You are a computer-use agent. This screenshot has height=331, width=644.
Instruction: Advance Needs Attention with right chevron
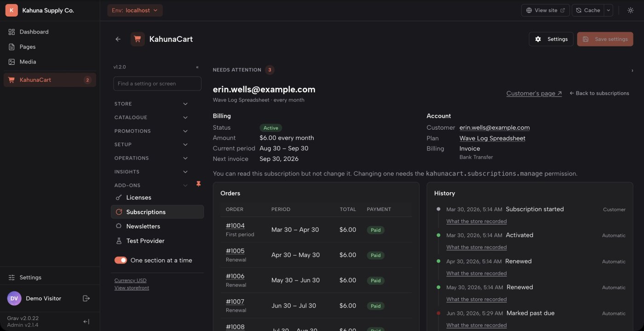click(632, 70)
